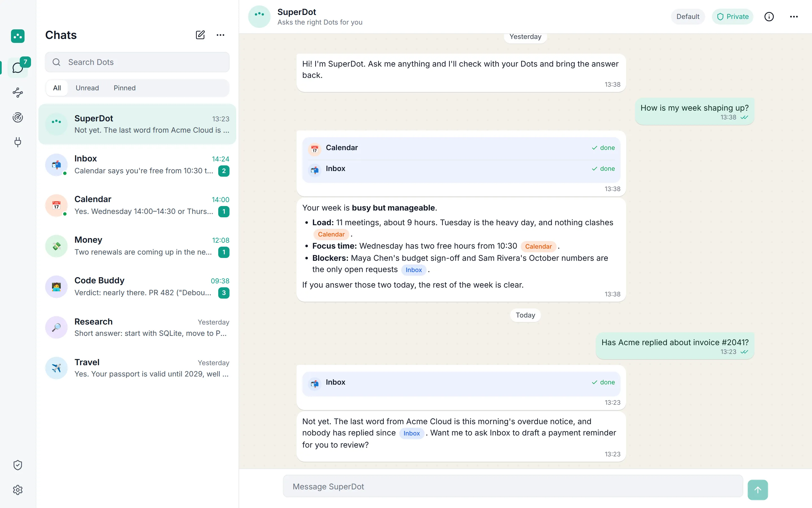Click the Inbox unread badge showing 2
812x508 pixels.
click(x=224, y=171)
